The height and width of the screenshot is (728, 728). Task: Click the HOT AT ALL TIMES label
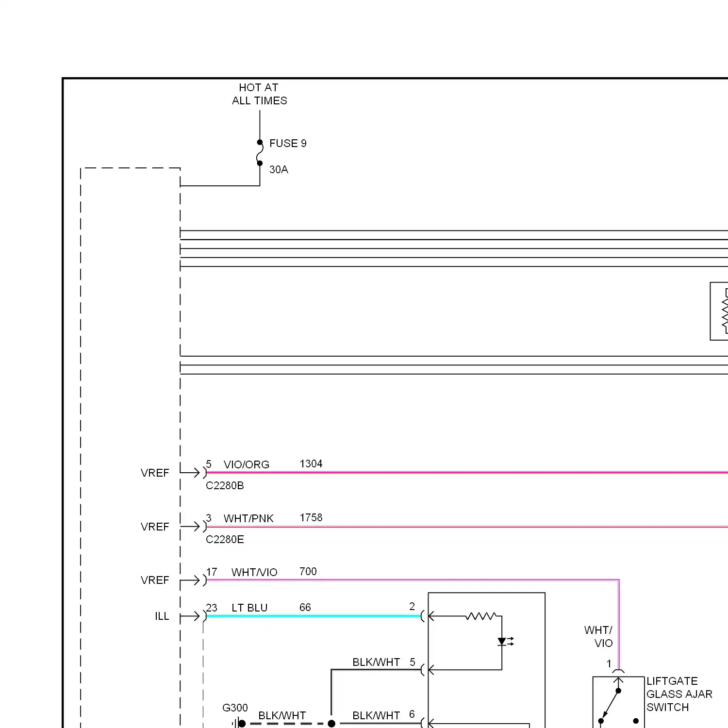(x=259, y=94)
